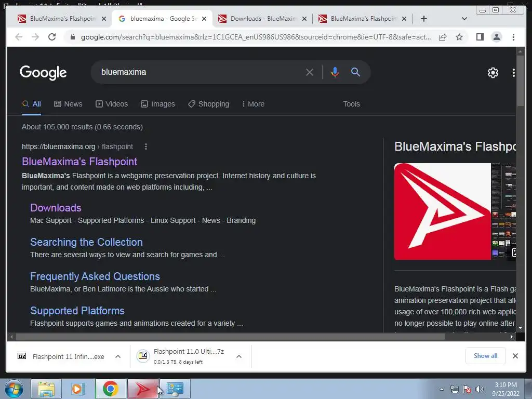This screenshot has width=532, height=399.
Task: Select the Videos results filter
Action: 112,104
